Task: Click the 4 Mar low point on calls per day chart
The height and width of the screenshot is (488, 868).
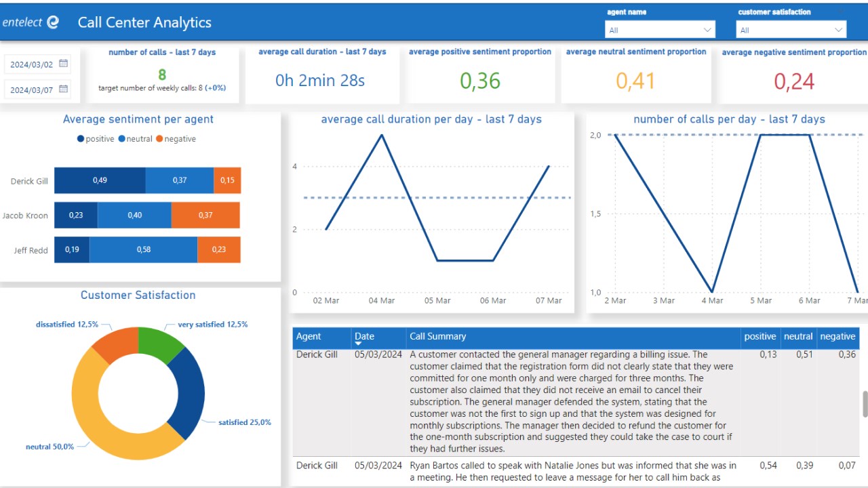Action: point(712,292)
